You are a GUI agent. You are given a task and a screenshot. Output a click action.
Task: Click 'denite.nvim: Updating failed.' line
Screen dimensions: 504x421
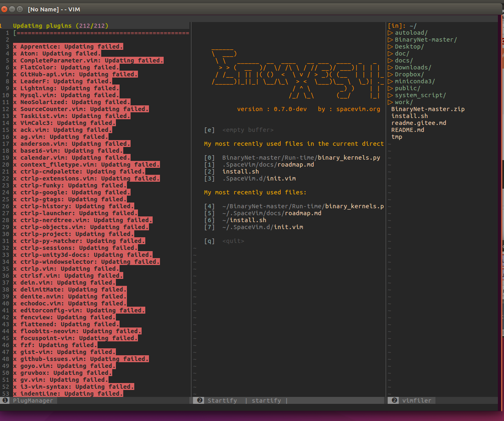[70, 296]
